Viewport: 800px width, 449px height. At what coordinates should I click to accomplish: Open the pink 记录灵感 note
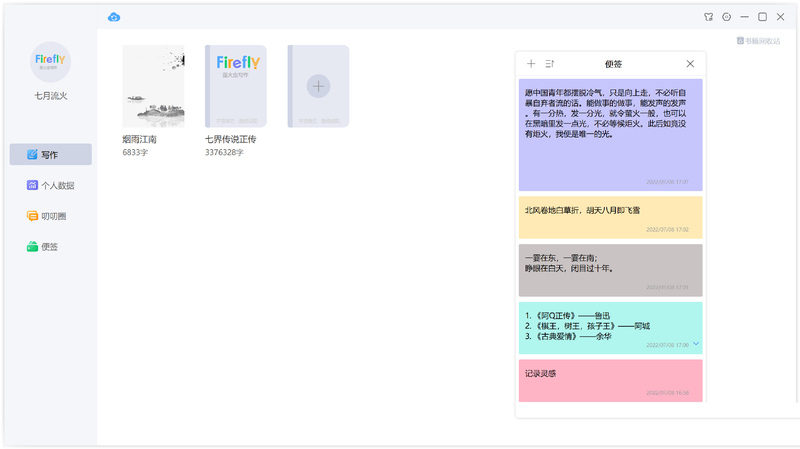pyautogui.click(x=611, y=381)
